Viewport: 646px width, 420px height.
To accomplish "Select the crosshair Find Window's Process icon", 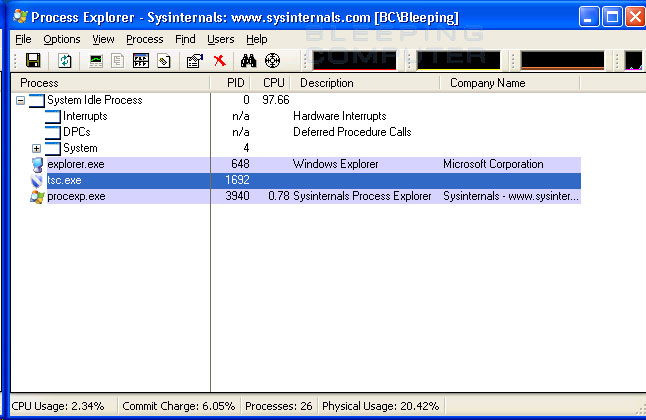I will [x=272, y=61].
